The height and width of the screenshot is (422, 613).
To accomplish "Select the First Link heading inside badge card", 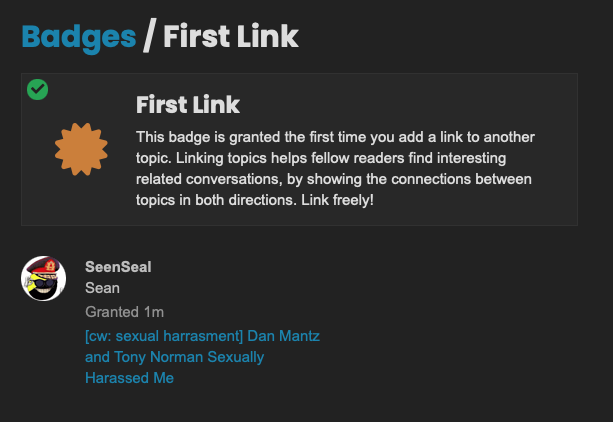I will click(x=187, y=105).
